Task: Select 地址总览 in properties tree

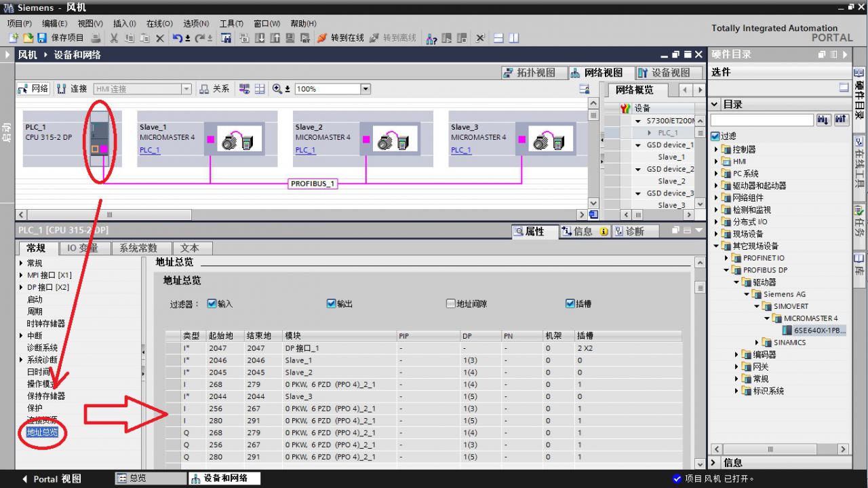Action: click(x=42, y=432)
